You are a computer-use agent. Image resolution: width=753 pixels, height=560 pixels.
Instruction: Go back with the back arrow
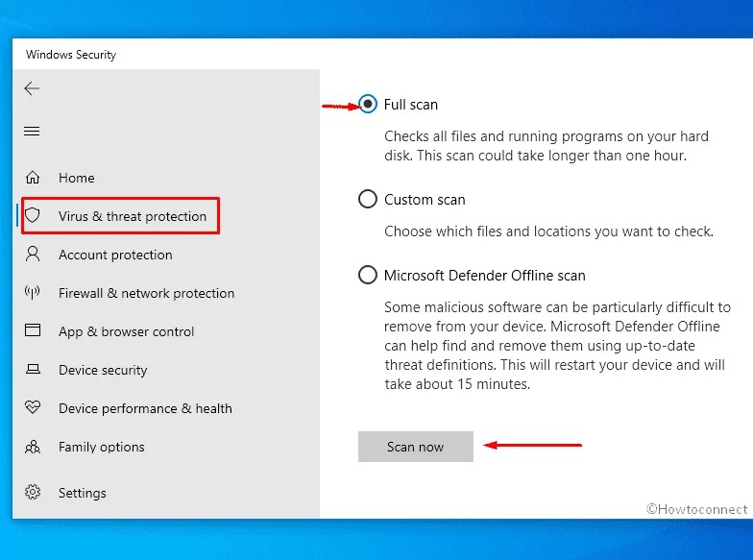pos(32,88)
